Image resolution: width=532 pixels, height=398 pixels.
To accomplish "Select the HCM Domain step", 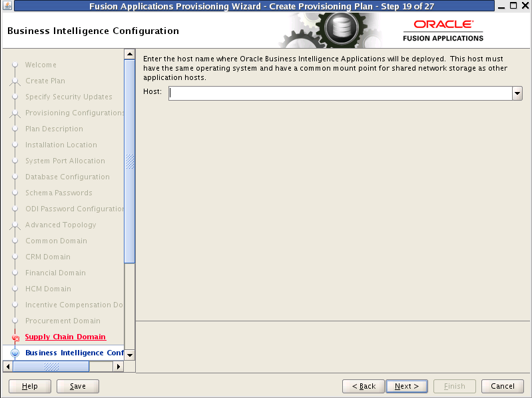I will pos(48,289).
